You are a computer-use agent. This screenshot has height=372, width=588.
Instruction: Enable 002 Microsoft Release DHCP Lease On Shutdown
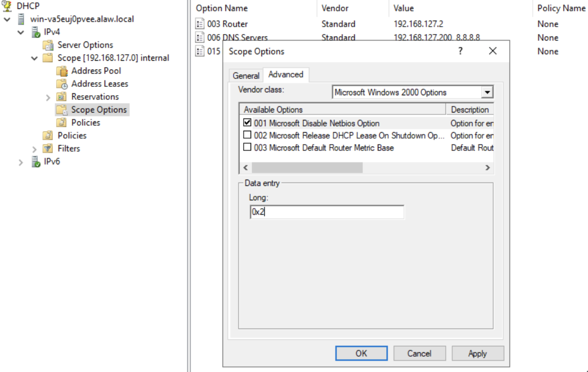tap(247, 135)
